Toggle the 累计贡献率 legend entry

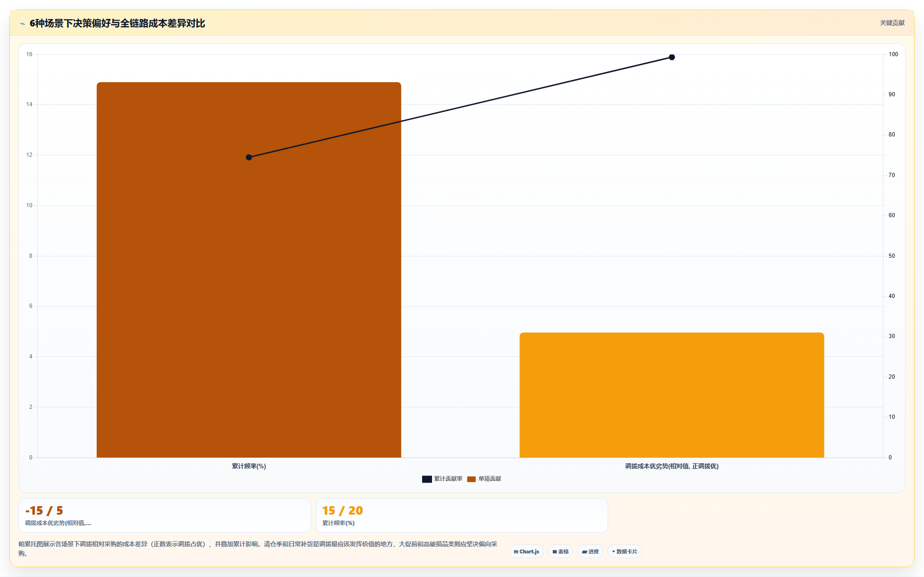click(x=442, y=479)
